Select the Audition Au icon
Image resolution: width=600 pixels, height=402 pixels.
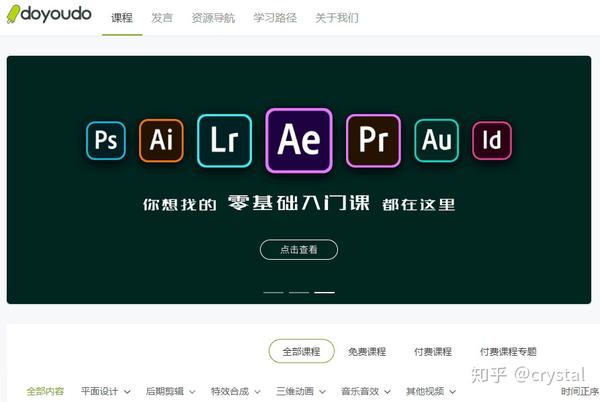[437, 140]
